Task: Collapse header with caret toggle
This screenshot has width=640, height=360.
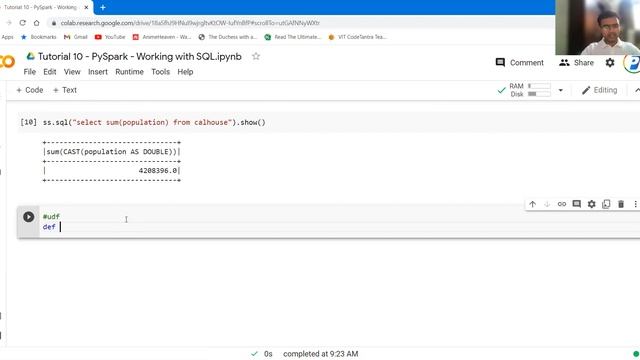Action: (637, 90)
